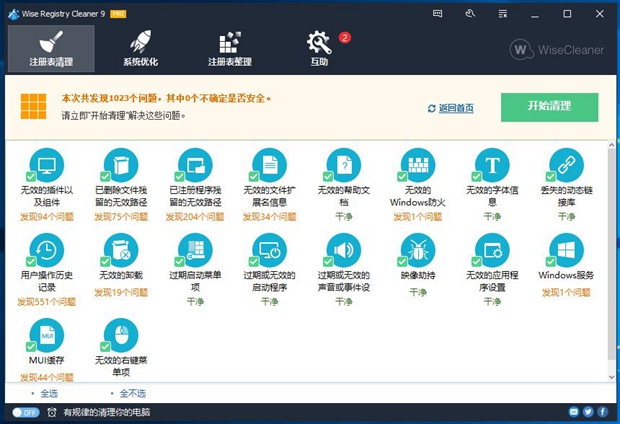Toggle the scheduled cleaning OFF switch
The width and height of the screenshot is (620, 424).
click(26, 412)
